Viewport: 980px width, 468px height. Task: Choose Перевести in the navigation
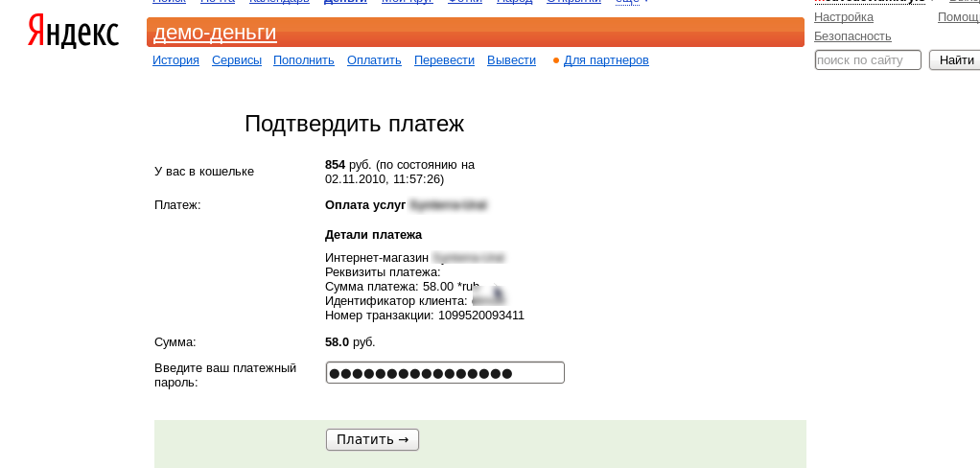pyautogui.click(x=444, y=60)
